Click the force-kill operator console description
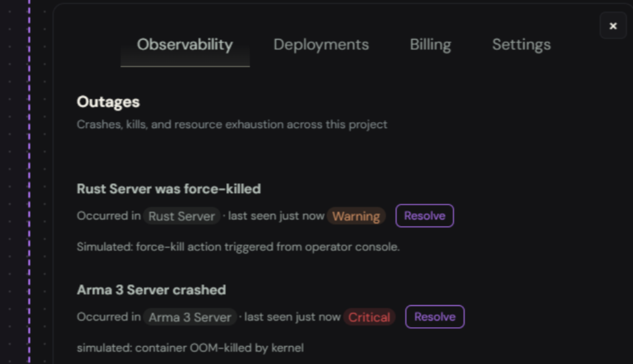This screenshot has height=364, width=633. coord(238,247)
